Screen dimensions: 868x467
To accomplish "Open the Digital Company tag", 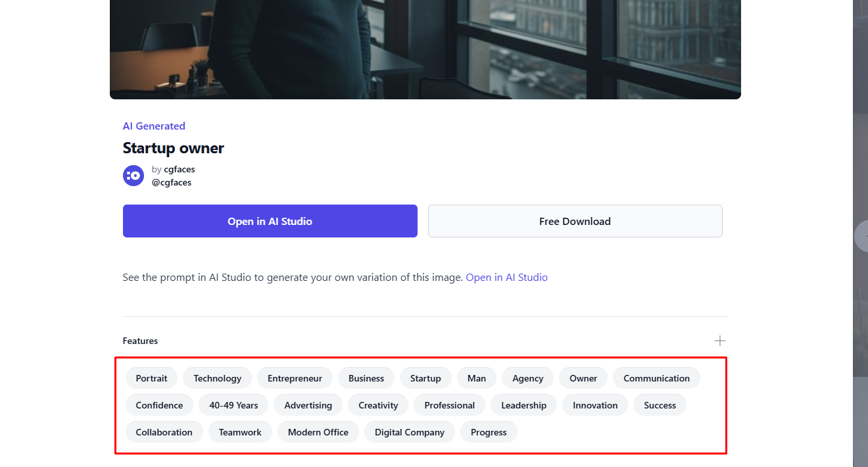I will pos(410,432).
